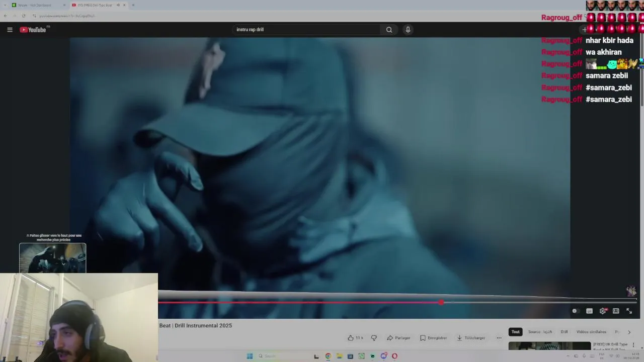Open a new browser tab
Viewport: 644px width, 362px height.
(133, 5)
